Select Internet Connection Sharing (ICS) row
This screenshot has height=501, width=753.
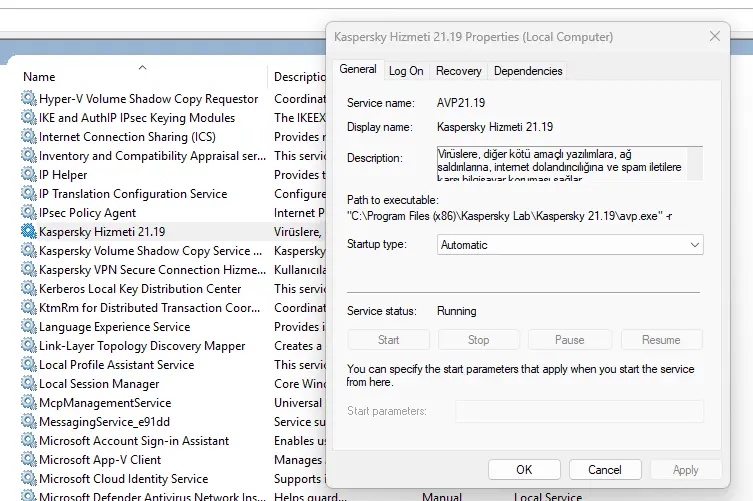pyautogui.click(x=127, y=137)
